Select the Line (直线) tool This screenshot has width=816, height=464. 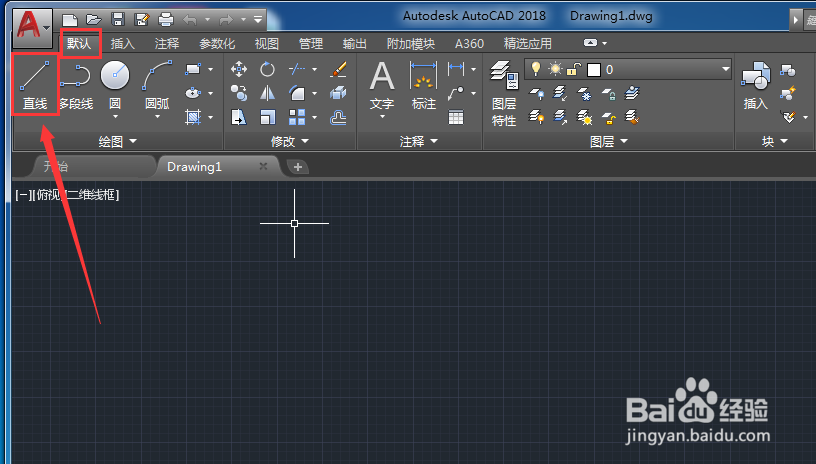coord(35,84)
